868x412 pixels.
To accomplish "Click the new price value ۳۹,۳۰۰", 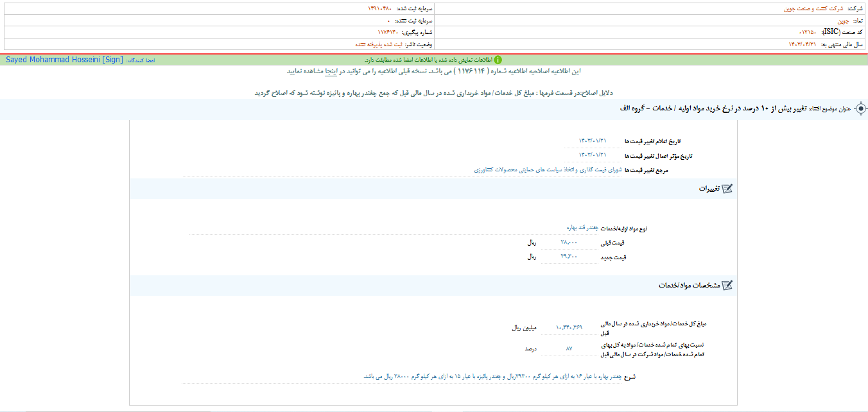I will (569, 257).
